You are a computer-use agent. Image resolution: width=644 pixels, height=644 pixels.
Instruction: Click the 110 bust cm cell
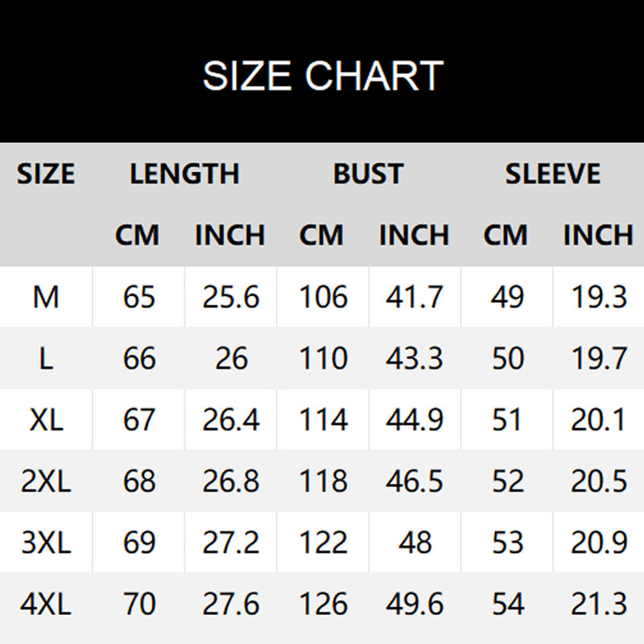coord(322,358)
